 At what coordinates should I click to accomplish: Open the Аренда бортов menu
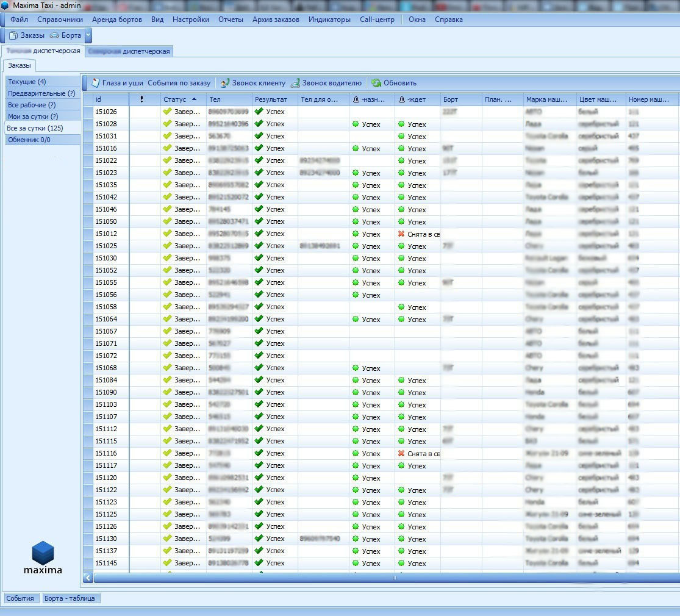[116, 20]
